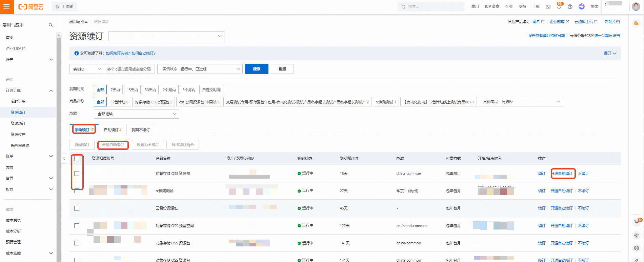Open the 其他商品 请选择 dropdown

[x=521, y=102]
